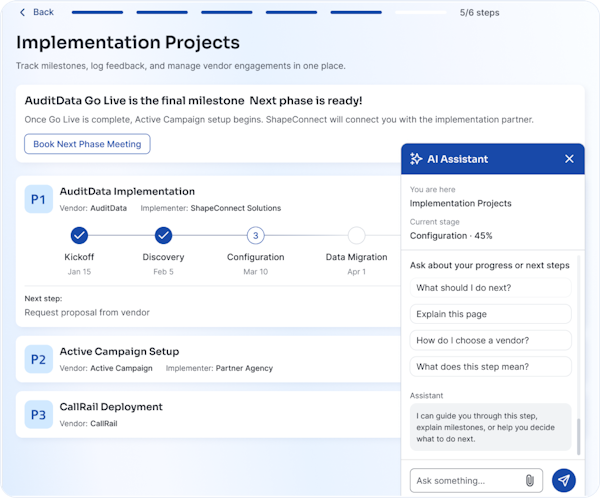
Task: Click the Active Campaign vendor name in P2
Action: [x=121, y=368]
